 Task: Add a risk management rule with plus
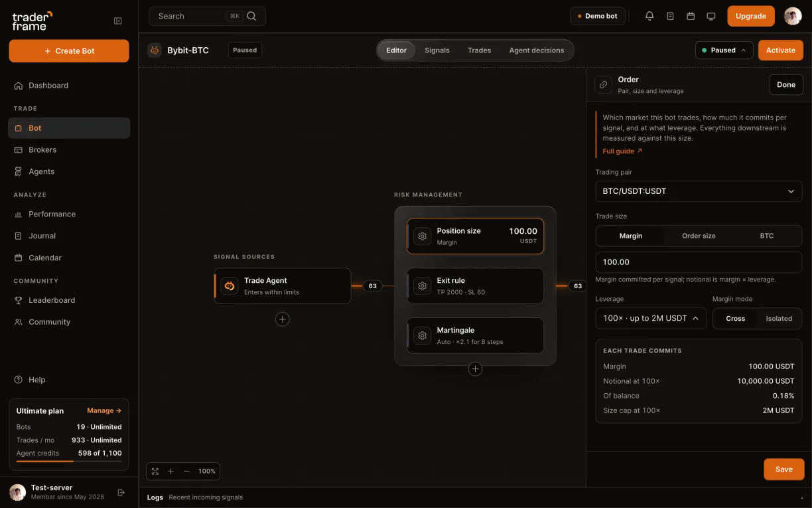[x=475, y=369]
